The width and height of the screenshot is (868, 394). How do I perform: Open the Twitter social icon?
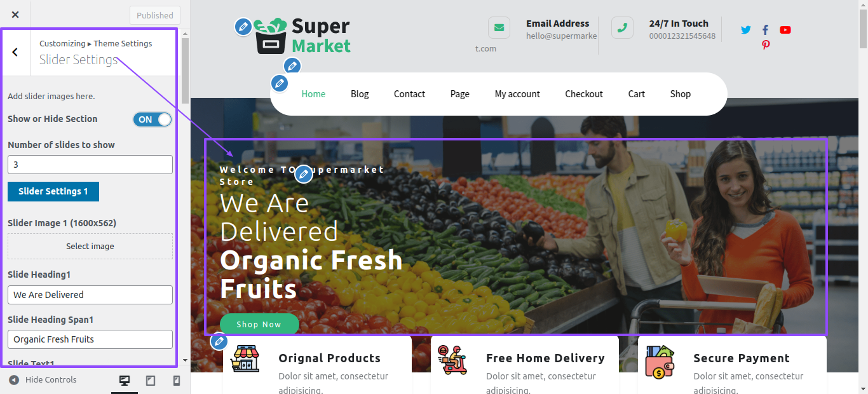746,30
